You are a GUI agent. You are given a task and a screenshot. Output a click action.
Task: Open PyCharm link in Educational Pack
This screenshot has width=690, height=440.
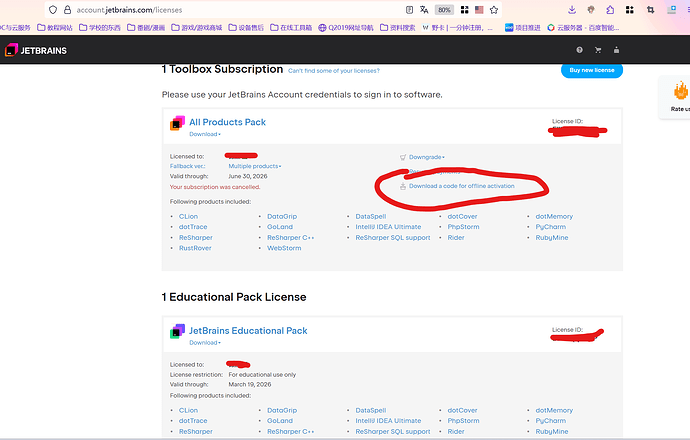coord(551,421)
